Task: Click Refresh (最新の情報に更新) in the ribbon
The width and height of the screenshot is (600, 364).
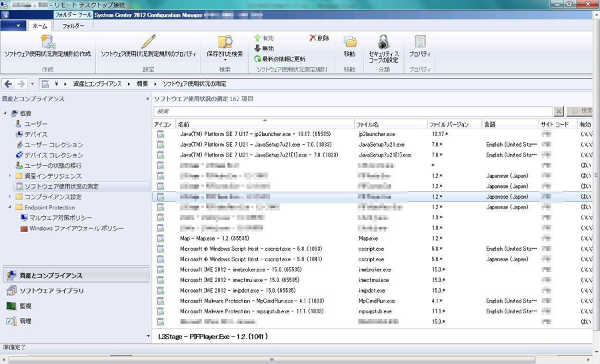Action: point(280,59)
